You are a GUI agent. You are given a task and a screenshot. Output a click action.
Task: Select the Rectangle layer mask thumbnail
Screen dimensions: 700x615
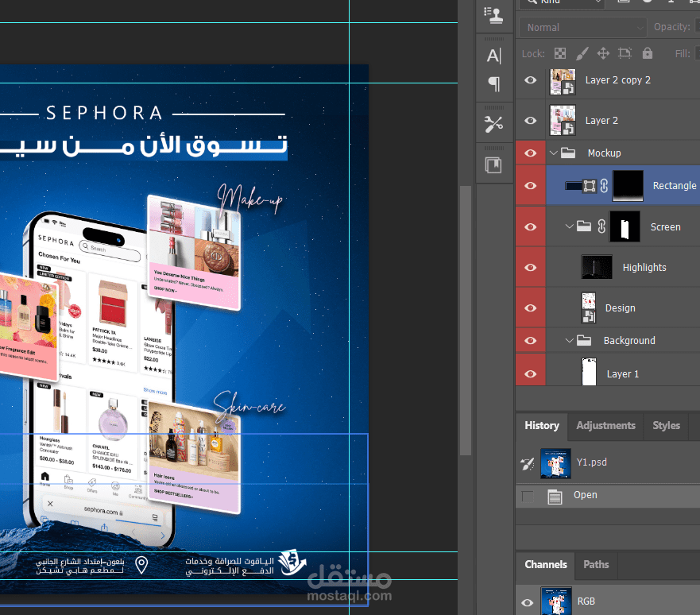coord(628,186)
